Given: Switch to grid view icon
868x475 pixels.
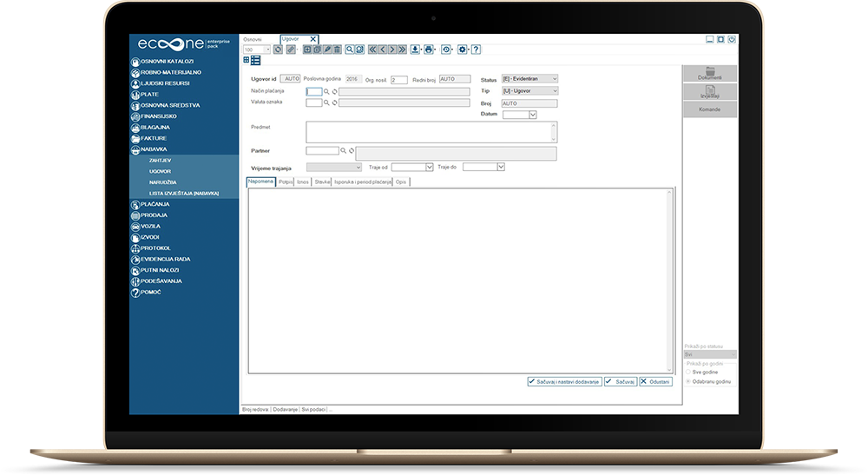Looking at the screenshot, I should pos(247,60).
